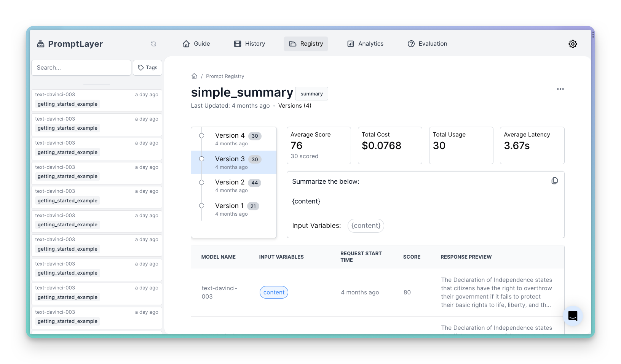621x364 pixels.
Task: Click the simple_summary prompt title
Action: 242,92
